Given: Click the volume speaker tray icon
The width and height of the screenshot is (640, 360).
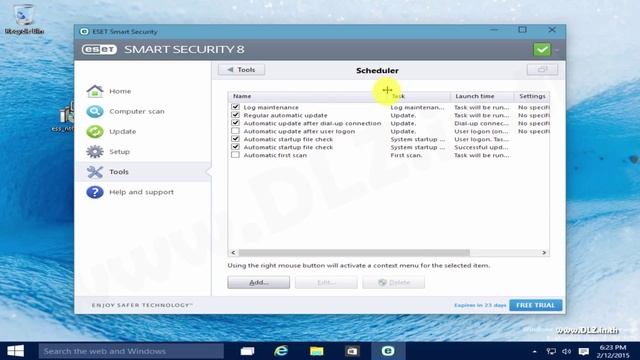Looking at the screenshot, I should (567, 351).
